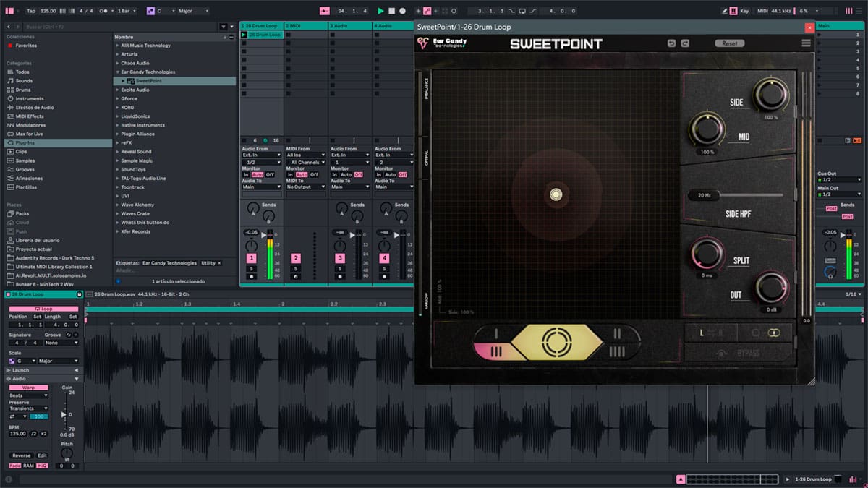This screenshot has height=488, width=868.
Task: Click the clip Edit button
Action: (42, 455)
